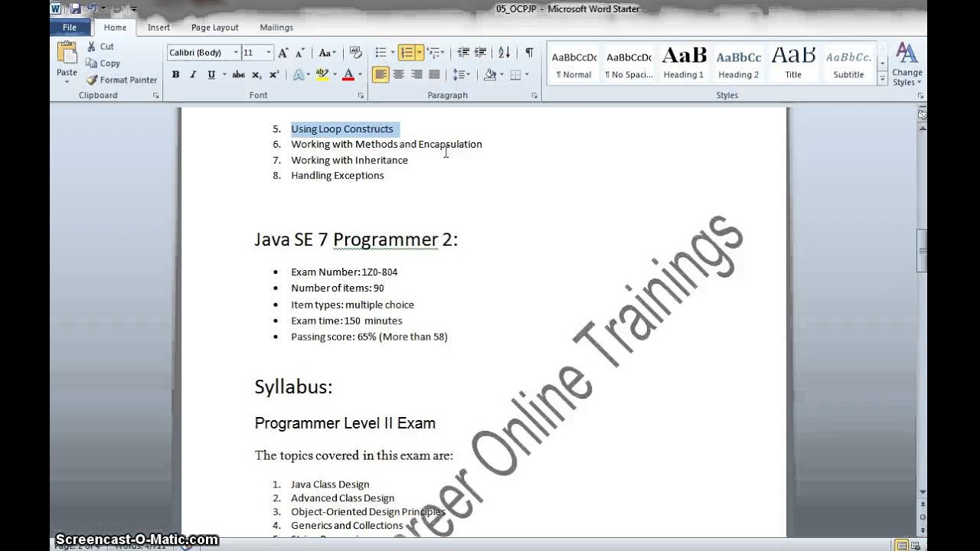Apply the Heading 2 style
The width and height of the screenshot is (980, 551).
pyautogui.click(x=739, y=64)
